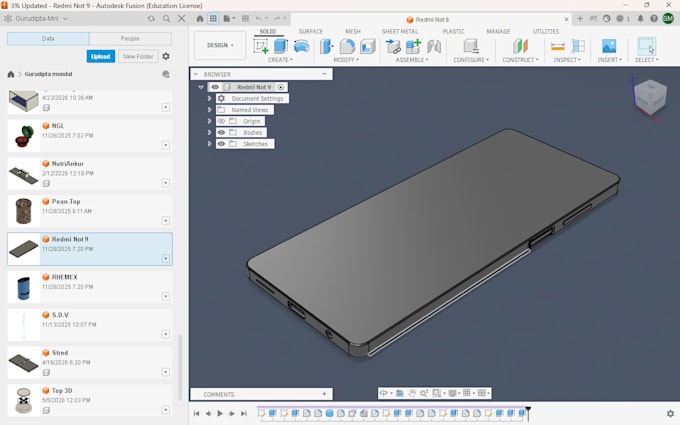680x425 pixels.
Task: Open the Pean-Top thumbnail
Action: click(23, 211)
